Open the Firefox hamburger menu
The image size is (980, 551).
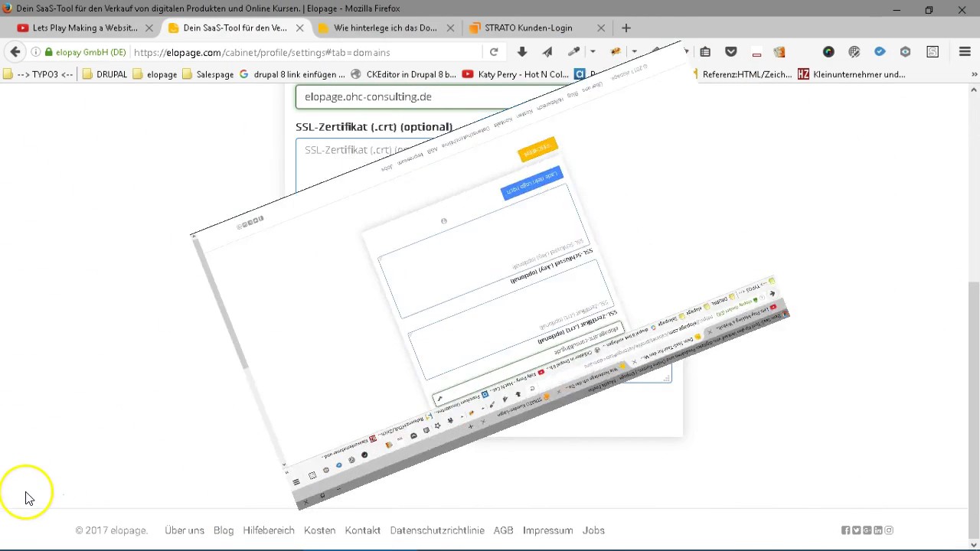pyautogui.click(x=965, y=52)
